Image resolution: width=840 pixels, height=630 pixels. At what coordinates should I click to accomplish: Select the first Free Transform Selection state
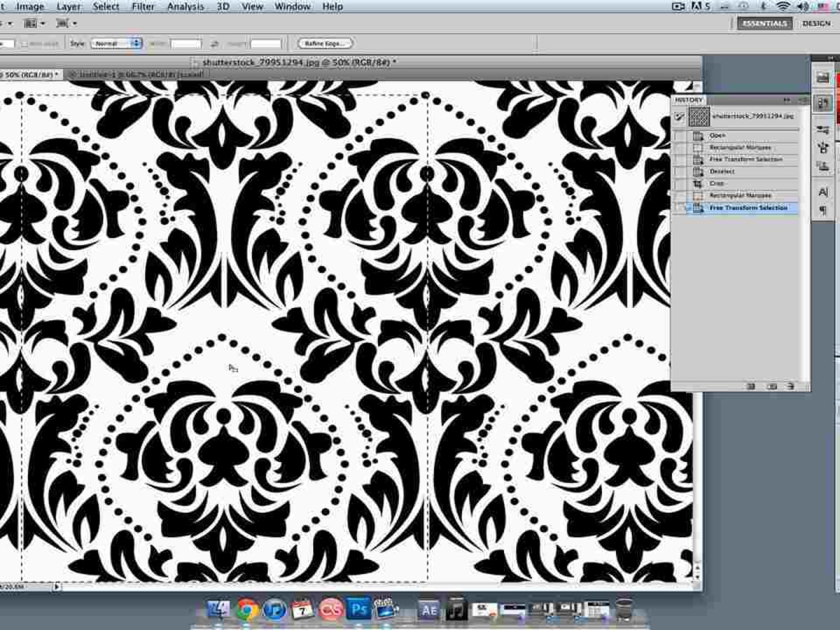(x=743, y=160)
